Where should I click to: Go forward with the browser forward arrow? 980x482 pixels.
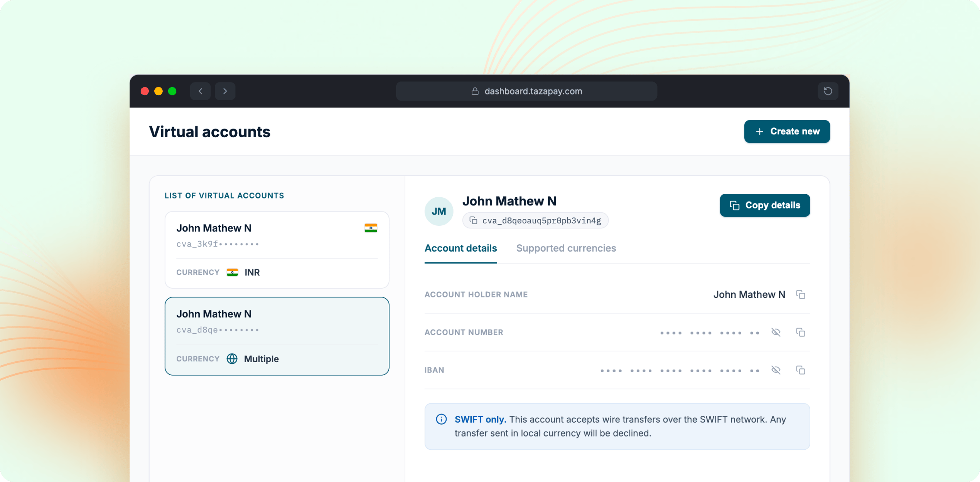[x=225, y=91]
